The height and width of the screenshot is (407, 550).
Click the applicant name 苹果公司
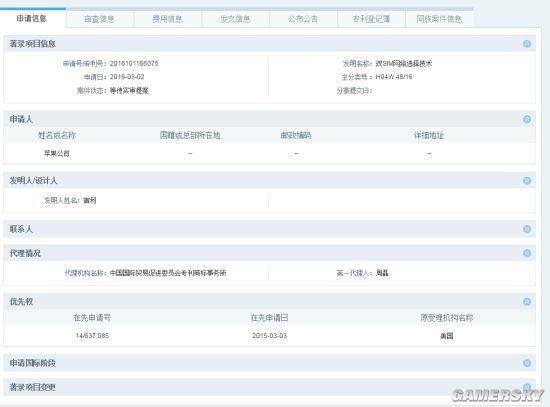pyautogui.click(x=56, y=154)
